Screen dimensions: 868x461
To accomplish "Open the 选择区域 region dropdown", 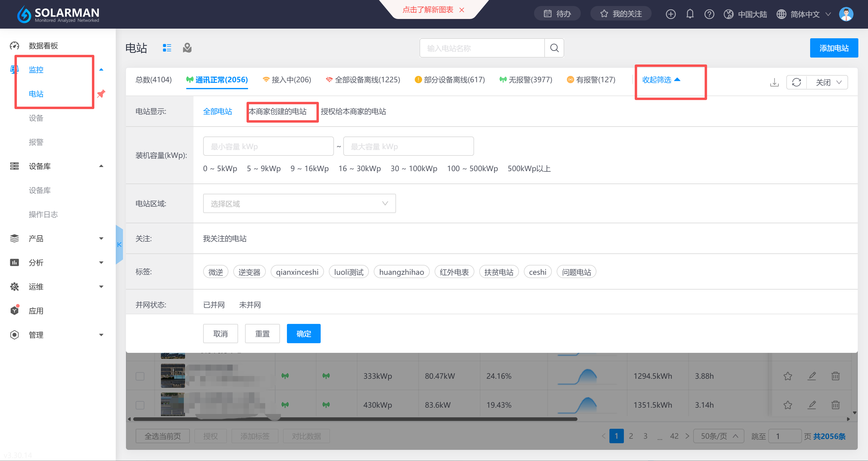I will tap(299, 204).
